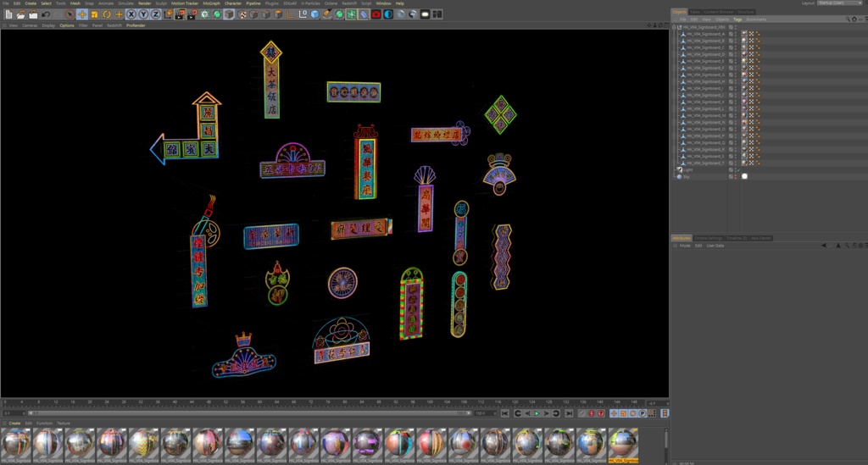Click the Coordinate System cube icon
This screenshot has width=868, height=465.
[x=168, y=14]
